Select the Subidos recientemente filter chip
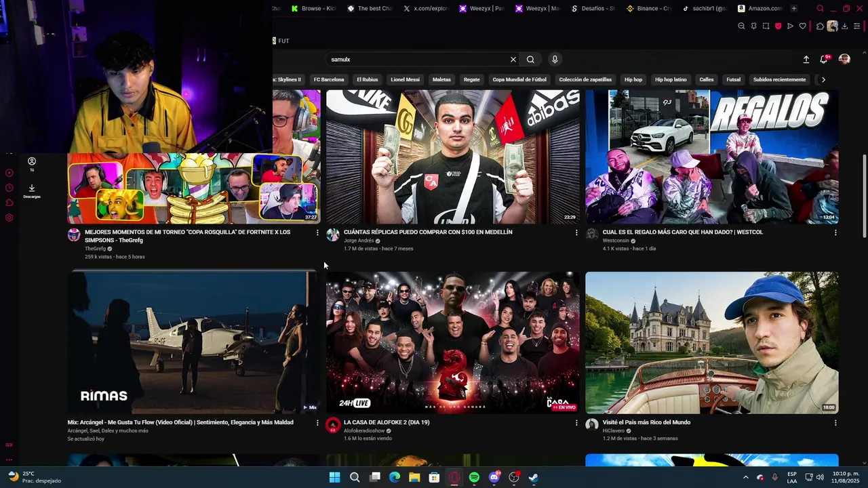 [x=780, y=80]
